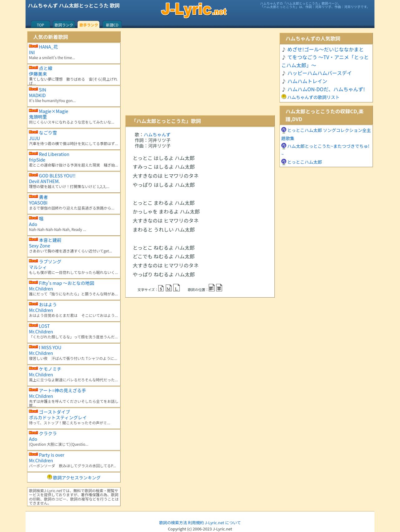Open song GOD BLESS YOU!!

[57, 176]
